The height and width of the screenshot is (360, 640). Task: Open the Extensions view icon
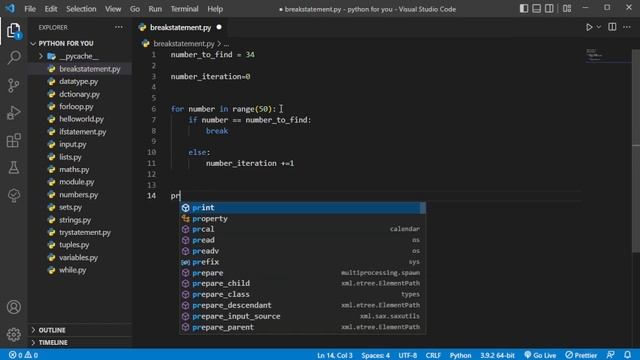[x=13, y=140]
